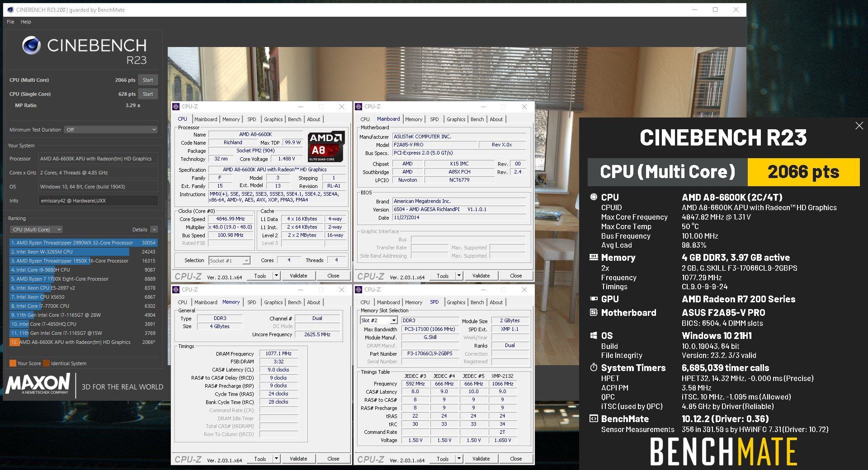Open the Minimum Test Duration dropdown
868x470 pixels.
pos(111,130)
